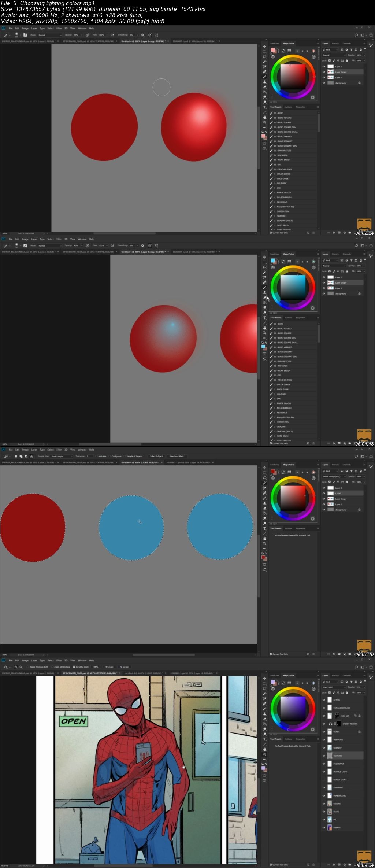Screen dimensions: 375x868
Task: Click Fill Screen button in 00:09:34 frame
Action: coord(124,667)
